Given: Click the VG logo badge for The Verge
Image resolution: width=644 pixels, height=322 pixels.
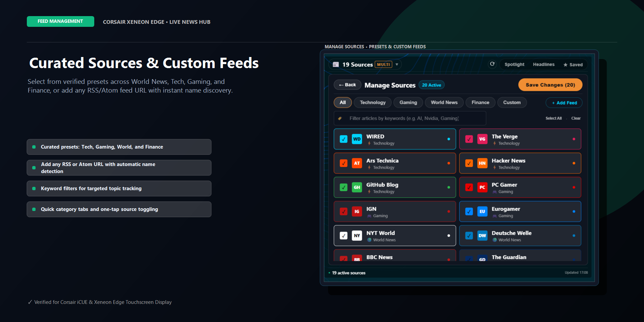Looking at the screenshot, I should (482, 139).
